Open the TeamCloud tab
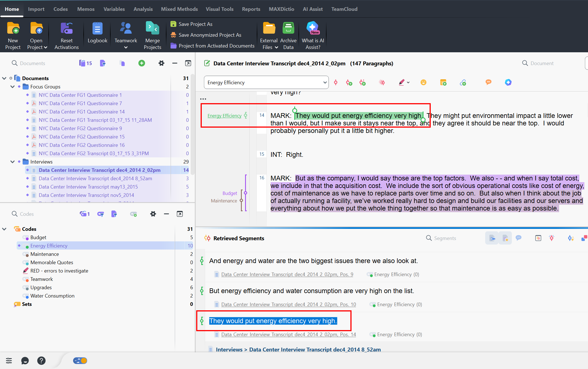 point(344,9)
